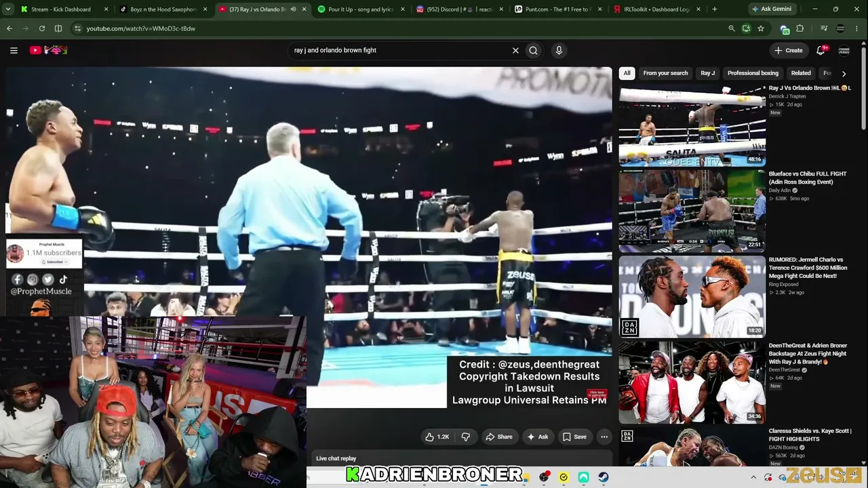Close the Pour It Up tab
The height and width of the screenshot is (488, 868).
pos(403,9)
